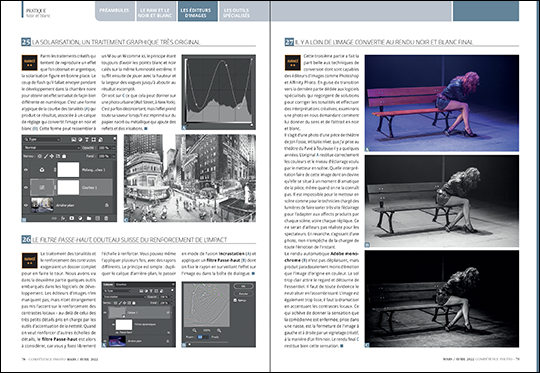Create new layer in solarisation panel
540x373 pixels.
pos(97,218)
